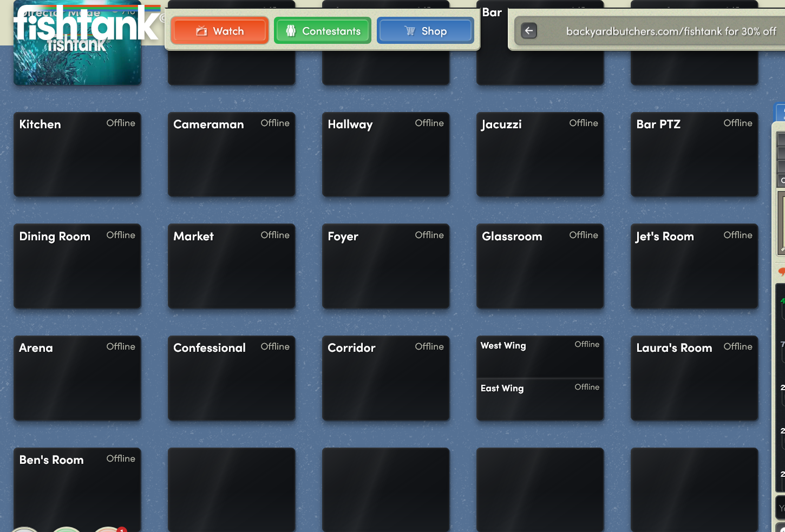
Task: Click the Offline status on the Market tile
Action: tap(275, 235)
